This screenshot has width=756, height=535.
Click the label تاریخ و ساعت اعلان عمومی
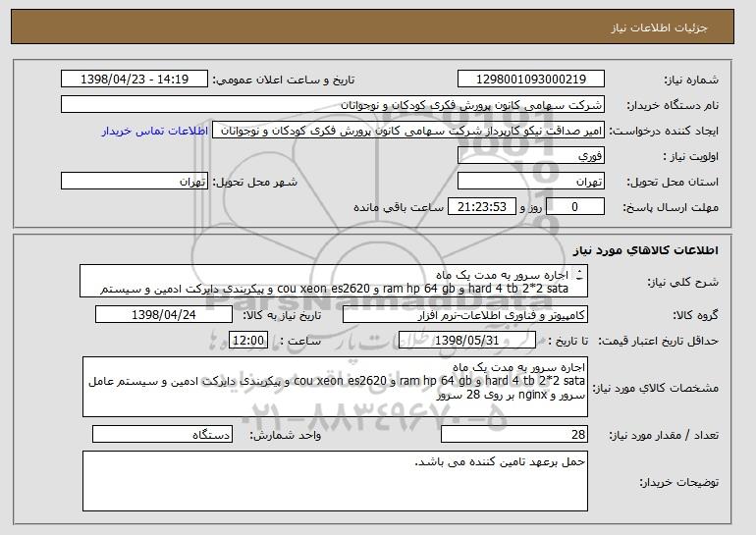pyautogui.click(x=284, y=80)
